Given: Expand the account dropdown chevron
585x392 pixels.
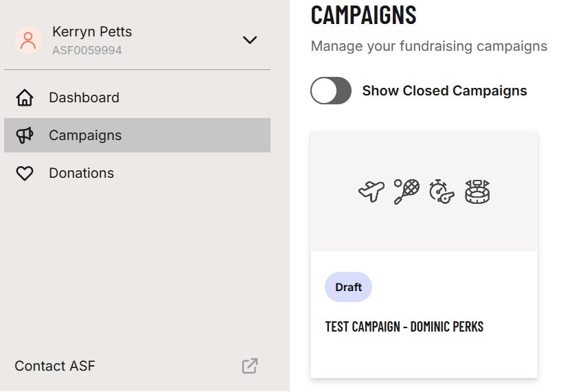Looking at the screenshot, I should 250,40.
